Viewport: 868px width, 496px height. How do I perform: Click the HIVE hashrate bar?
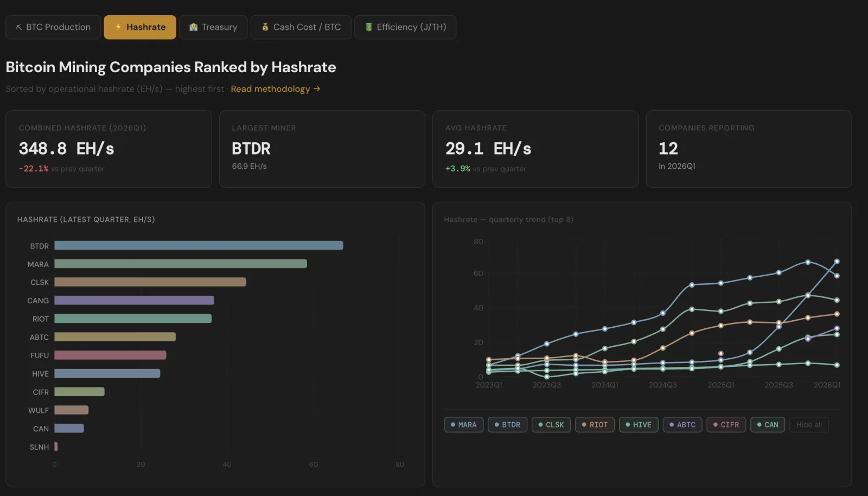tap(107, 373)
